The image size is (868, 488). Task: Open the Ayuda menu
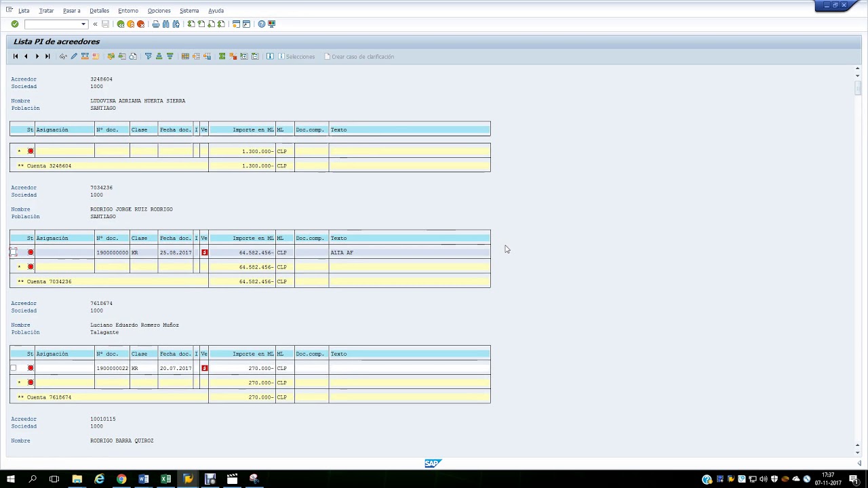[216, 11]
